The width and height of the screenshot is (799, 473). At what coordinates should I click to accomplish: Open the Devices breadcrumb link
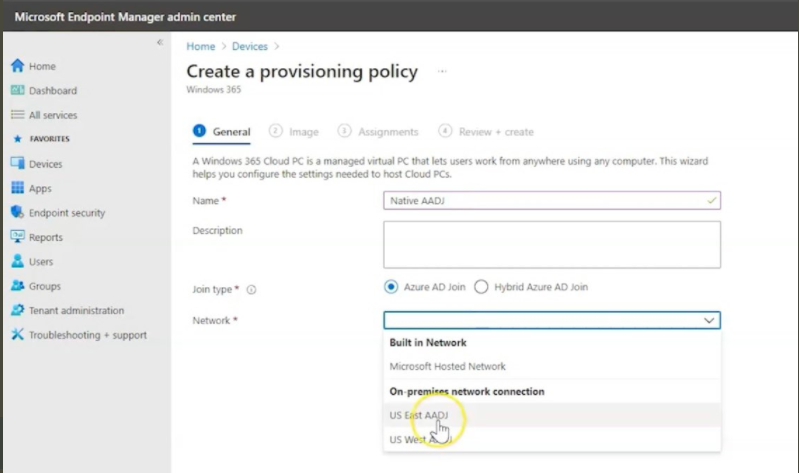[250, 46]
